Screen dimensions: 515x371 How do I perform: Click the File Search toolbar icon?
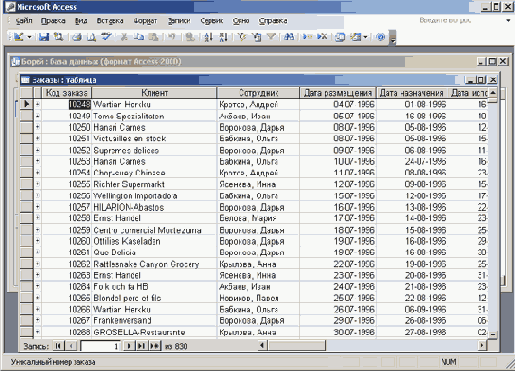(x=59, y=37)
